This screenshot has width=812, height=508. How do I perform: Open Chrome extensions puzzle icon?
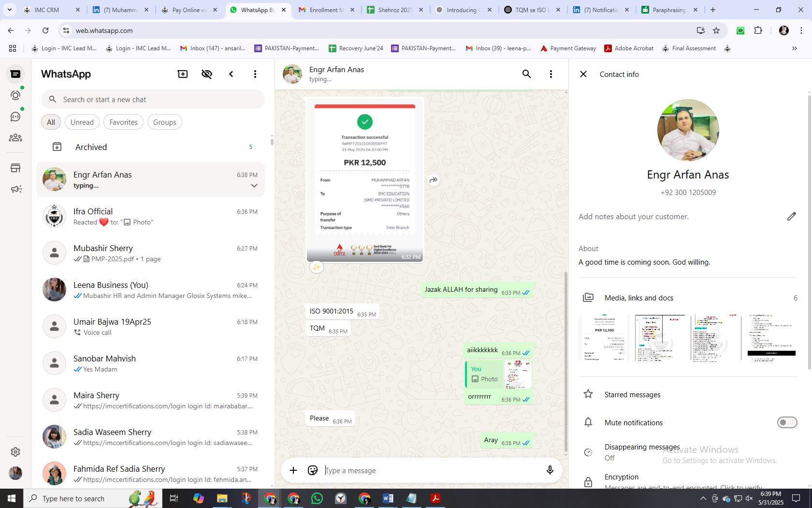[758, 30]
